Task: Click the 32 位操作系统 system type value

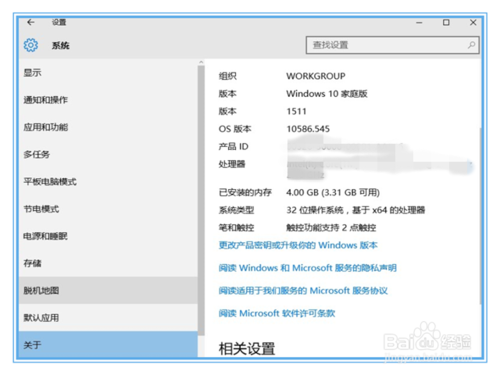Action: pyautogui.click(x=356, y=210)
